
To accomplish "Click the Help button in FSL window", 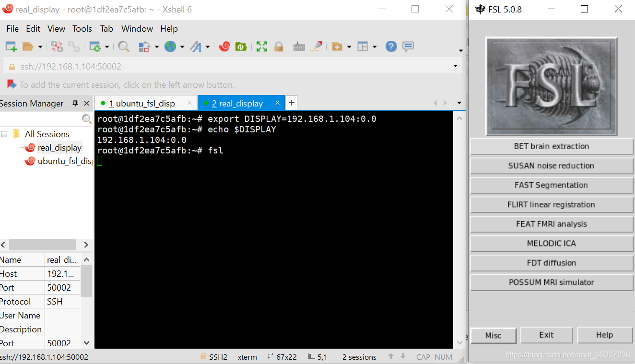I will tap(604, 335).
